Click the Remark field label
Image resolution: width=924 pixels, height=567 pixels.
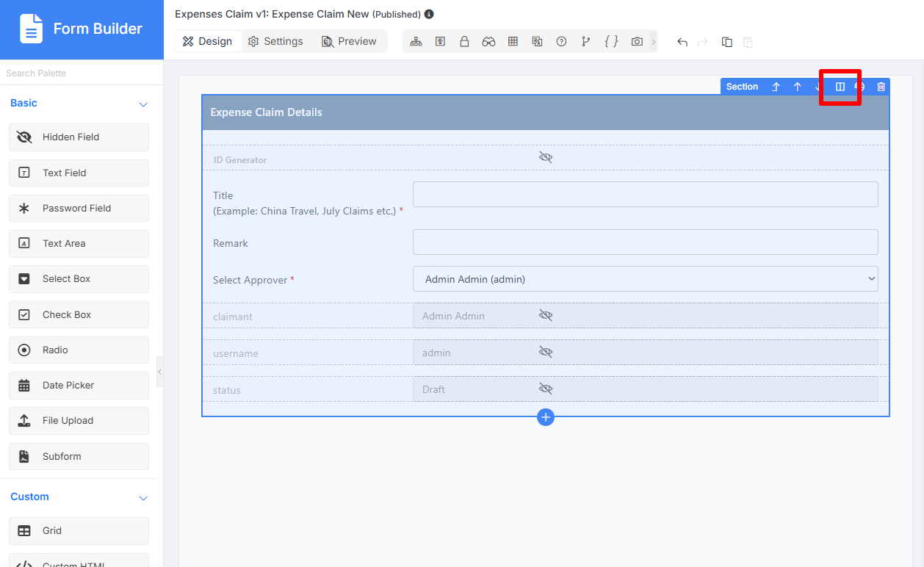[x=231, y=243]
